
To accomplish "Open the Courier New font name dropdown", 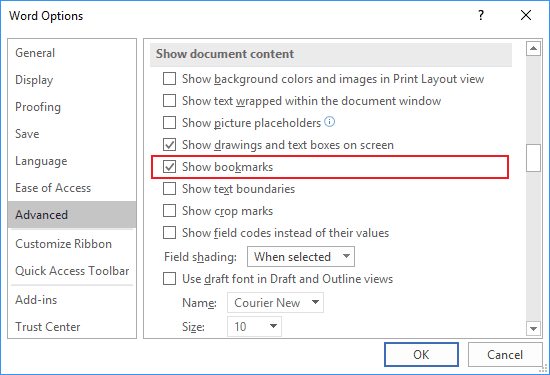I will [275, 302].
